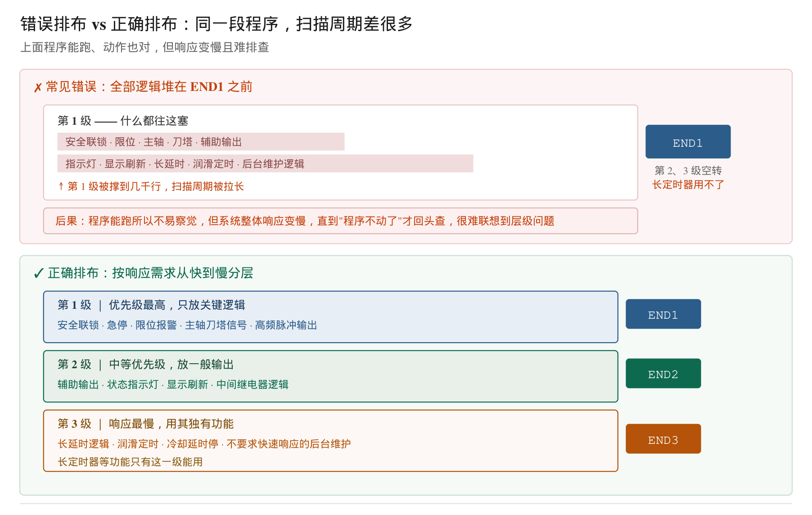Click the orange END3 box
Viewport: 812px width, 515px height.
click(663, 438)
